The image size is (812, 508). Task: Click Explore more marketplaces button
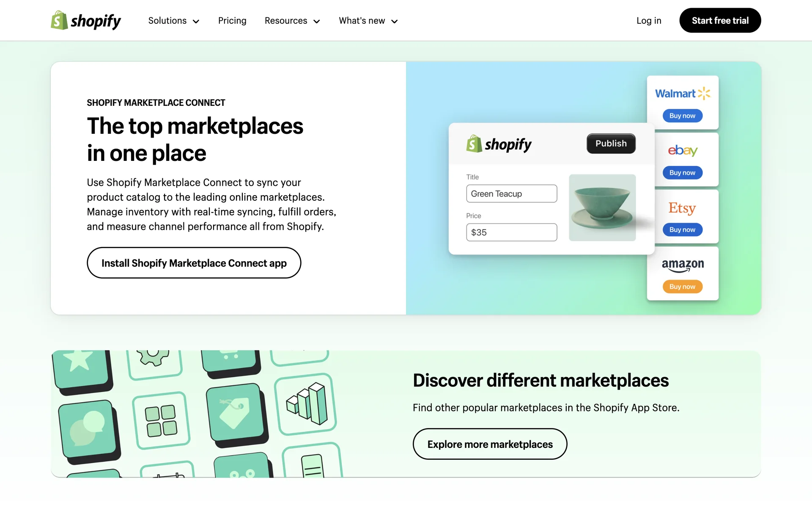tap(490, 444)
